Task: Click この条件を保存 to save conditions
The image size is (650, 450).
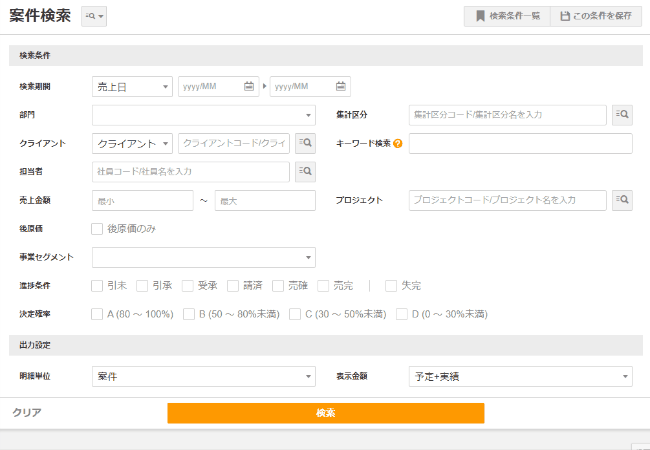Action: click(x=596, y=16)
